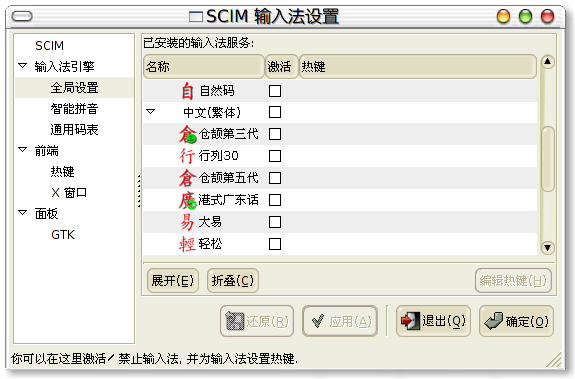Image resolution: width=575 pixels, height=379 pixels.
Task: Enable the 自然码 activation checkbox
Action: coord(275,91)
